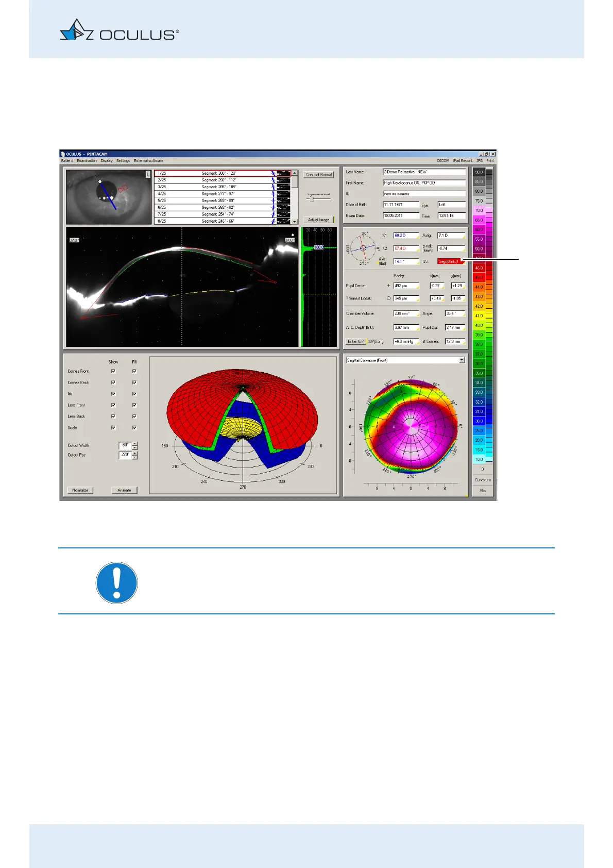
Task: Click DICOM in the top-right bar
Action: [443, 161]
